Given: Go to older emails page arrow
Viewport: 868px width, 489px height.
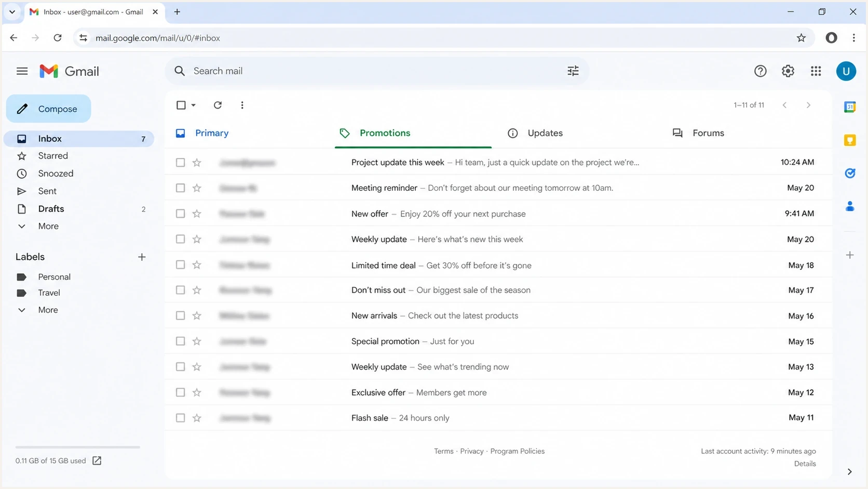Looking at the screenshot, I should pos(808,105).
